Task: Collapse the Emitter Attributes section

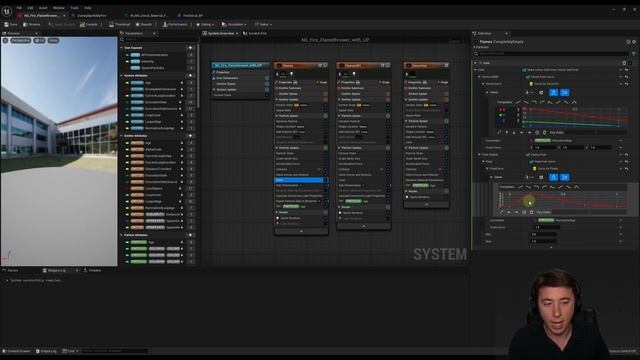Action: (x=122, y=136)
